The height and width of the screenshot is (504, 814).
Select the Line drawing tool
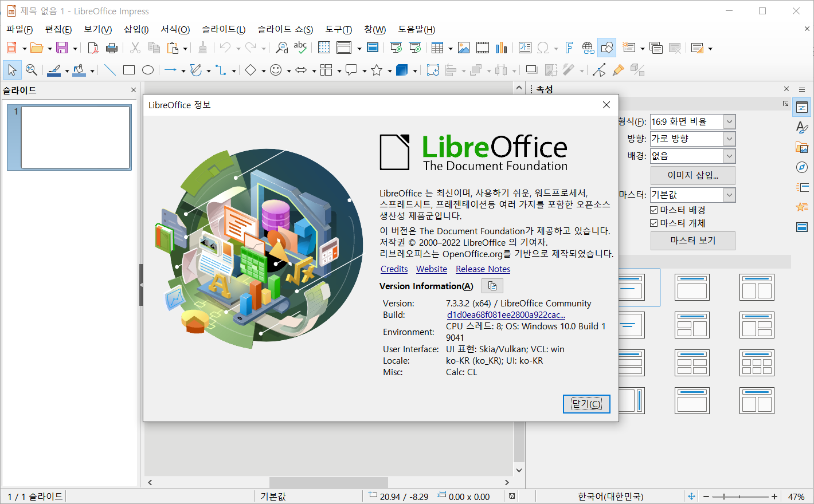click(110, 70)
